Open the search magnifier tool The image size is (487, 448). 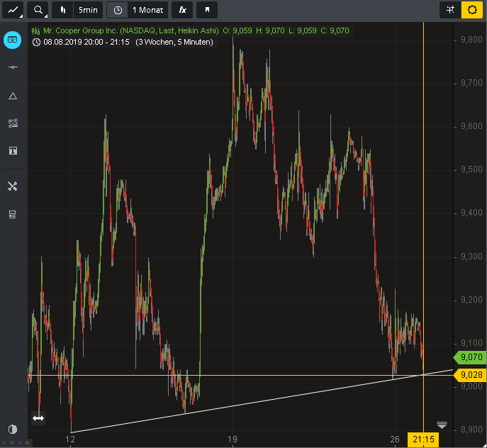click(38, 10)
